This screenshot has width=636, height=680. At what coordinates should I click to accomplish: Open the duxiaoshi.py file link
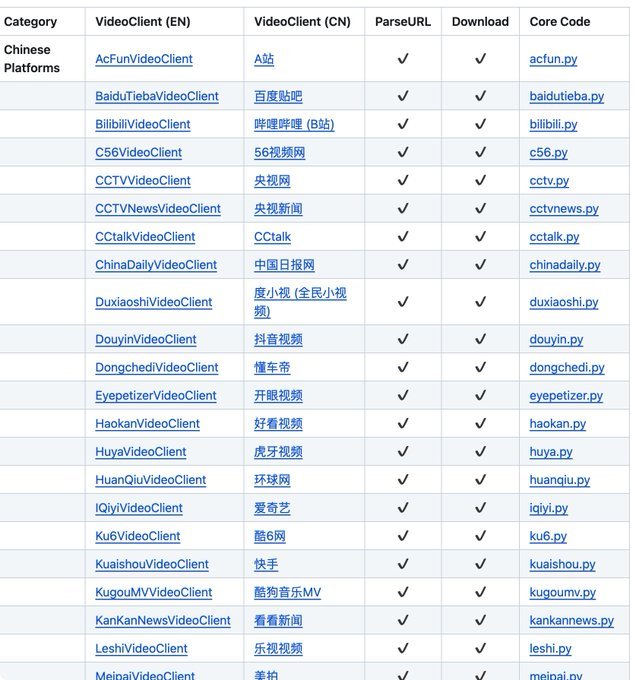coord(564,302)
